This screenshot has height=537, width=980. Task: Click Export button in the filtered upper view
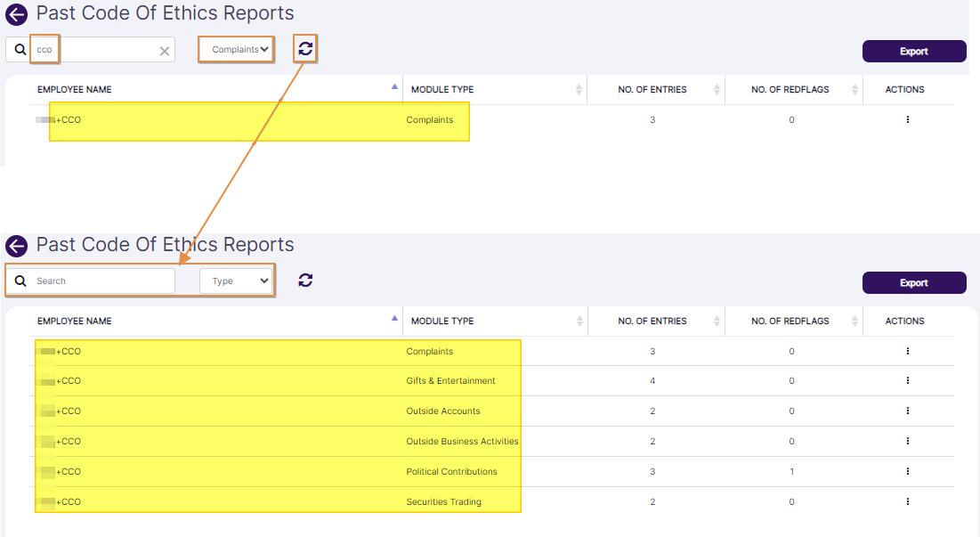pos(914,52)
